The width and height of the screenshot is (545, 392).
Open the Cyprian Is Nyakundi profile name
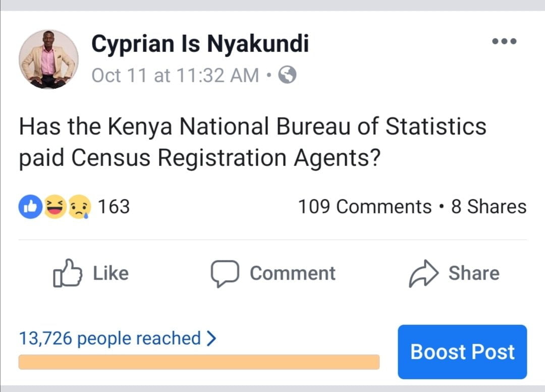pos(200,44)
